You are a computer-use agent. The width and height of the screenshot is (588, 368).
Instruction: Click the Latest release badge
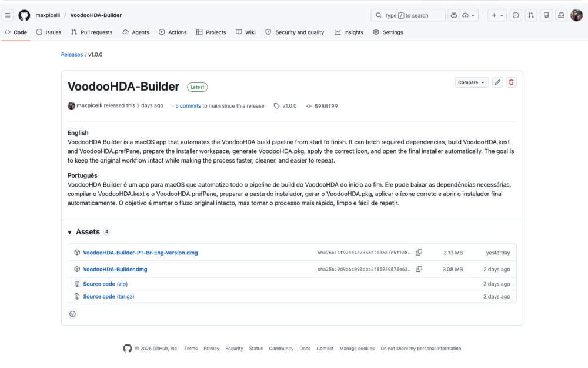coord(197,87)
